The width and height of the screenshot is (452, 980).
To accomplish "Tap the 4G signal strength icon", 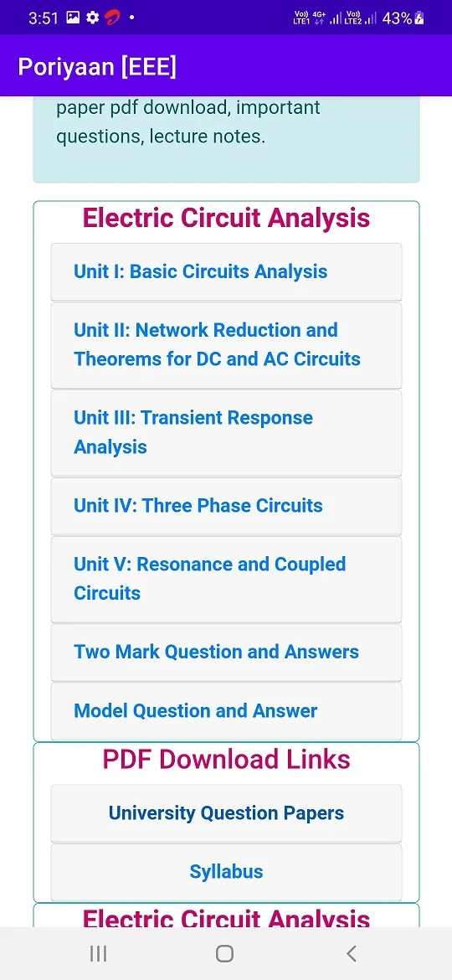I will tap(327, 18).
